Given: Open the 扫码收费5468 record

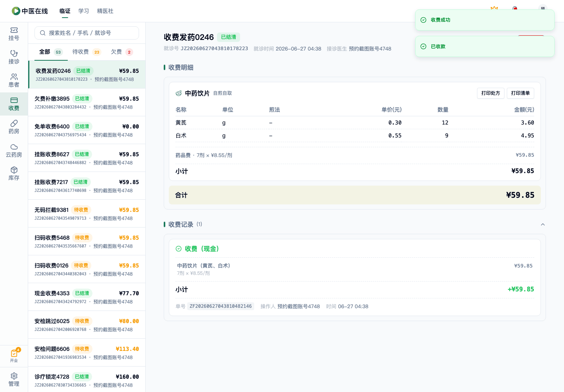Looking at the screenshot, I should (87, 241).
